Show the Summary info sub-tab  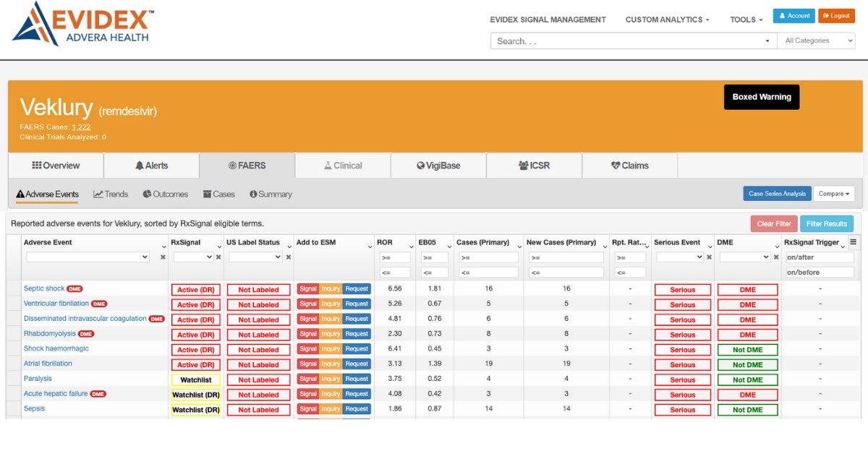click(271, 194)
